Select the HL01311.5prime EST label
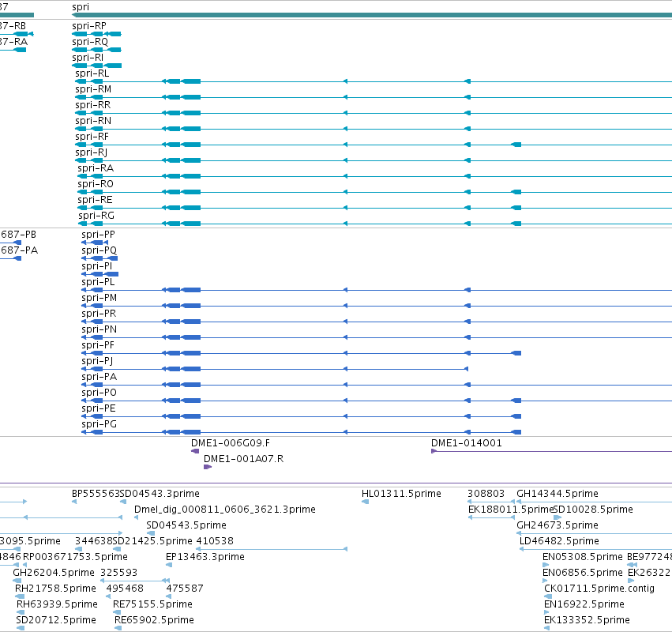 401,494
